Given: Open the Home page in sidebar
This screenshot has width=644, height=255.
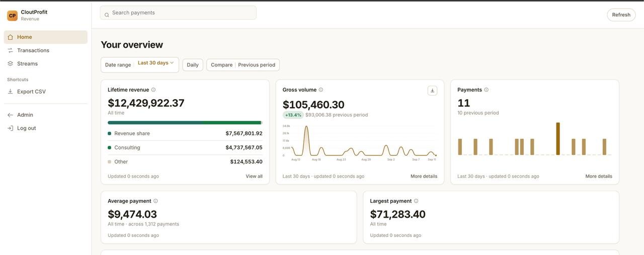Looking at the screenshot, I should [x=46, y=37].
